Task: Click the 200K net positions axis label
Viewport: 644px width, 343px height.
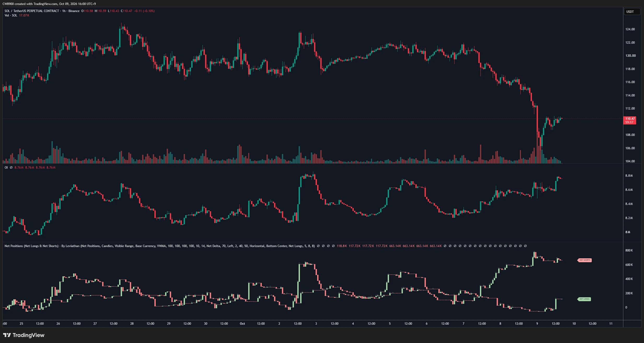Action: click(629, 293)
